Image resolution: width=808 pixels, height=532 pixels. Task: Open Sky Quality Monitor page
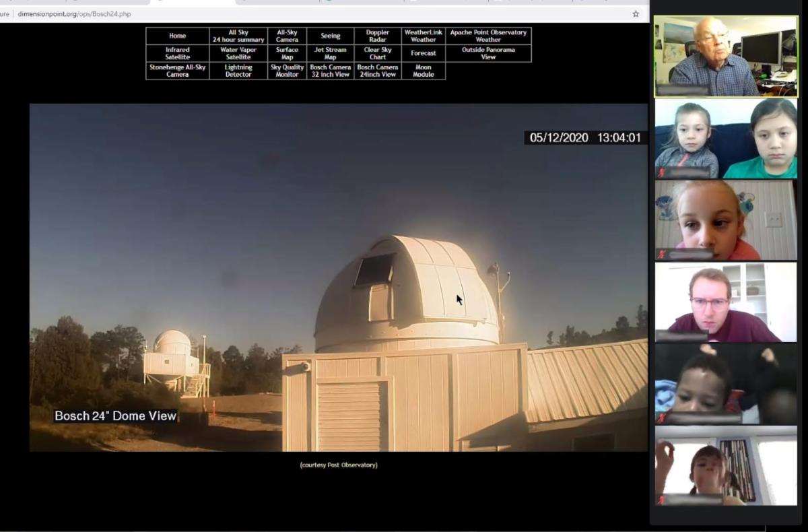pos(287,71)
